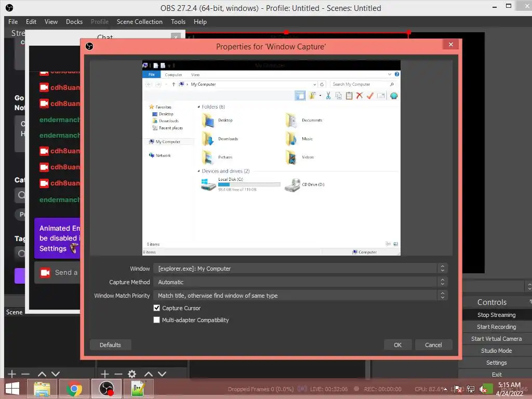
Task: Add a new scene with the plus icon
Action: tap(12, 374)
